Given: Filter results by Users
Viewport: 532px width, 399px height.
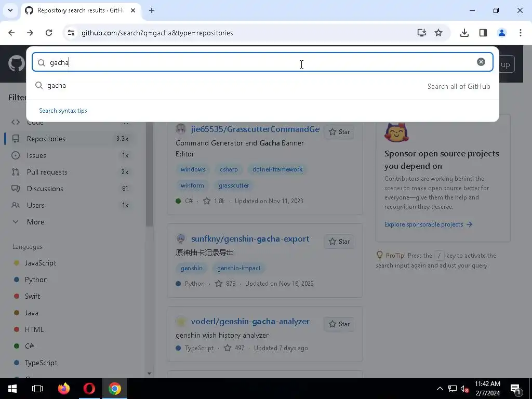Looking at the screenshot, I should (x=71, y=205).
